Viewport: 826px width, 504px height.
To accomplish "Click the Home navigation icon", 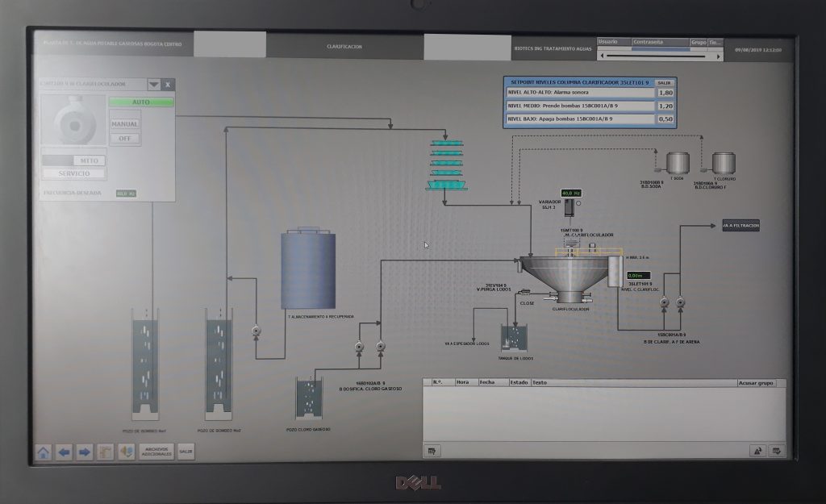I will coord(44,452).
